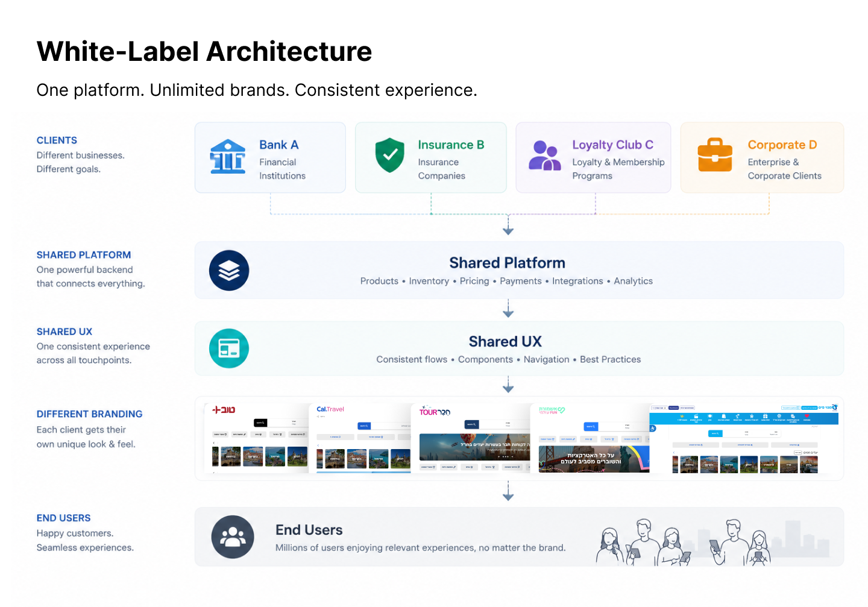Click the word 'Navigation'
This screenshot has width=868, height=607.
click(x=546, y=359)
